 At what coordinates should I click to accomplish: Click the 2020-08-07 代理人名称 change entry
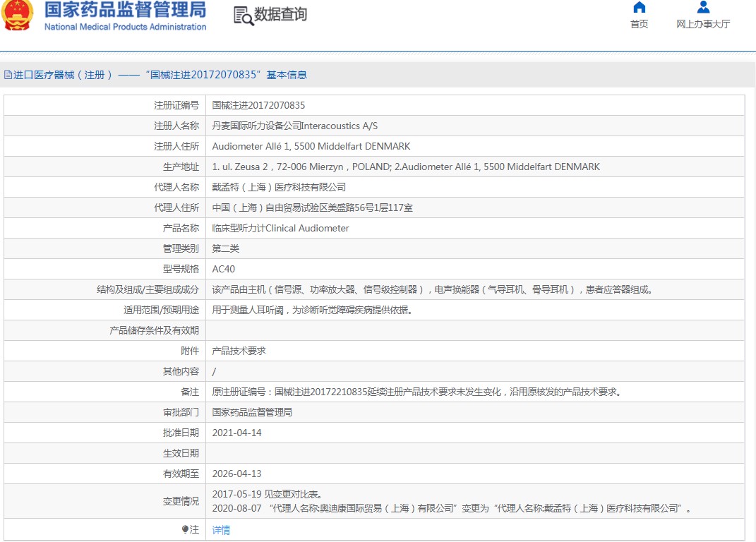click(x=451, y=508)
